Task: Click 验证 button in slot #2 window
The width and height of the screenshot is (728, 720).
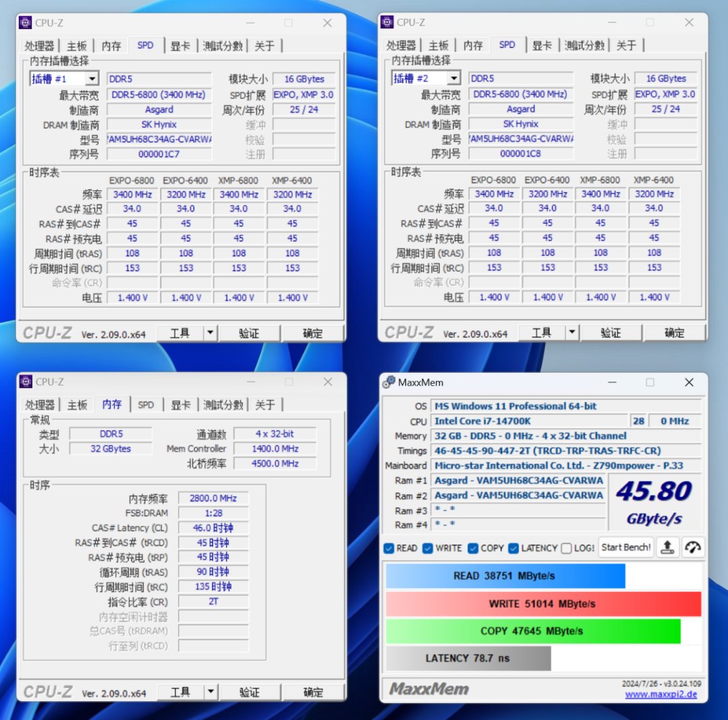Action: (x=611, y=332)
